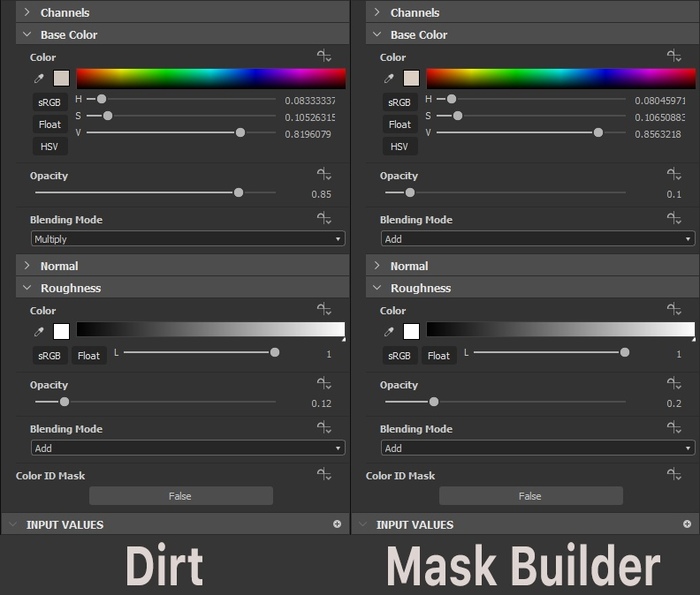Click Float button in Dirt Roughness section
This screenshot has height=595, width=700.
click(89, 355)
